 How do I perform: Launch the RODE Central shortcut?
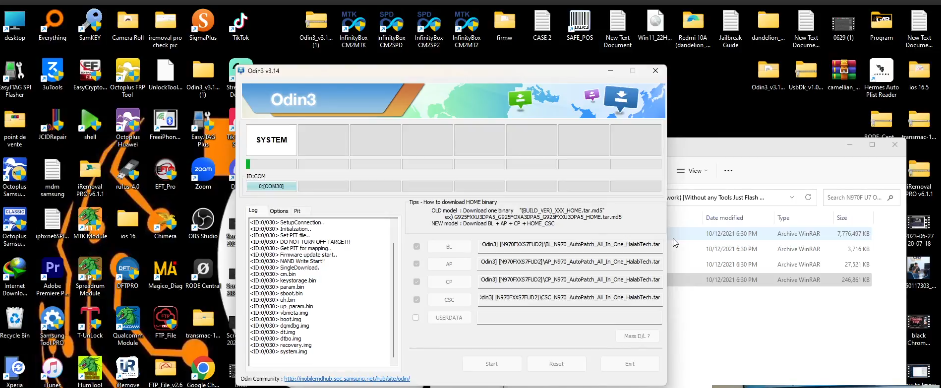coord(203,274)
